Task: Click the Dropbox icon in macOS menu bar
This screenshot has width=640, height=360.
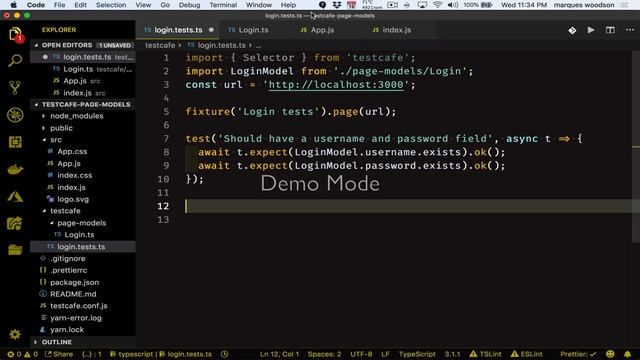Action: 337,5
